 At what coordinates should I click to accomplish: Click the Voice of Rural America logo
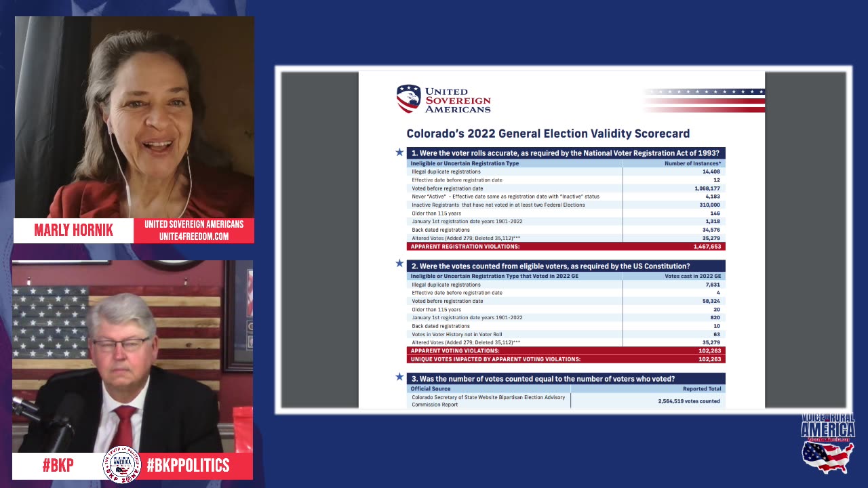click(x=827, y=443)
